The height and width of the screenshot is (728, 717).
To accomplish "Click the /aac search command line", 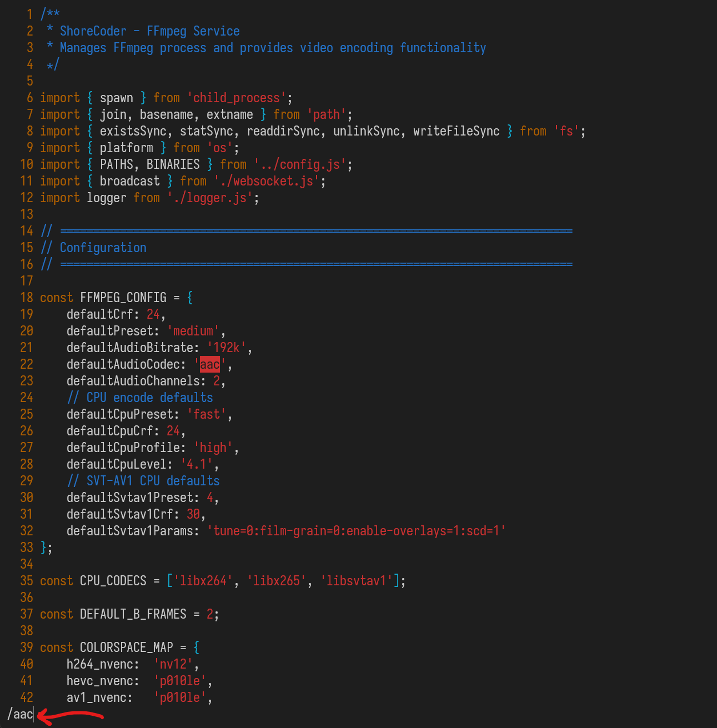I will point(21,714).
